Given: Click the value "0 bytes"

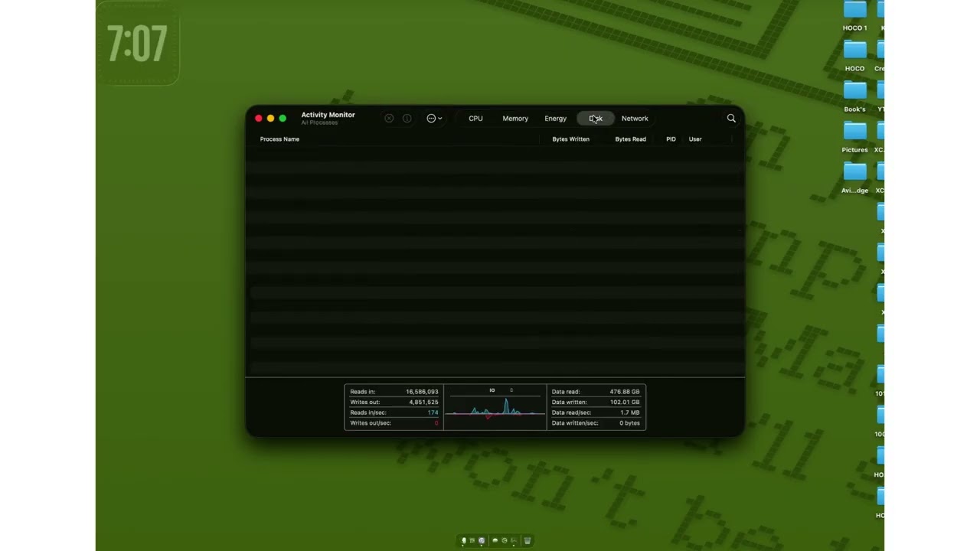Looking at the screenshot, I should pos(630,423).
